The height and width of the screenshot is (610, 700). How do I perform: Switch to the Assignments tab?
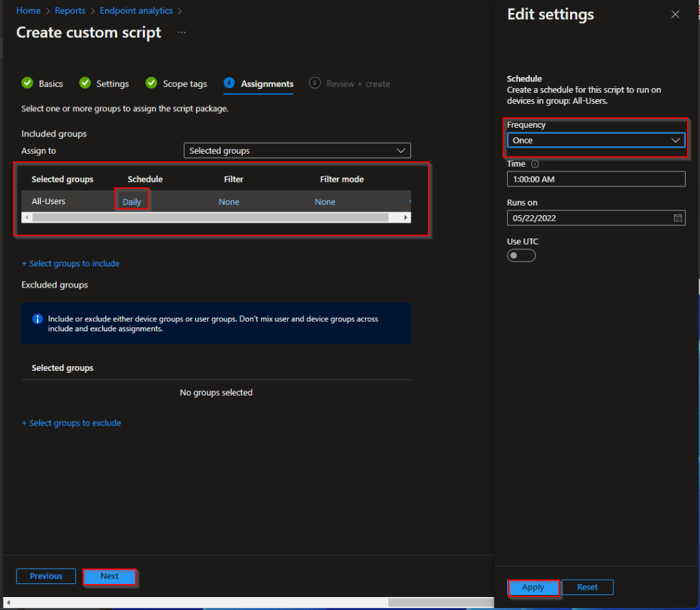[267, 83]
